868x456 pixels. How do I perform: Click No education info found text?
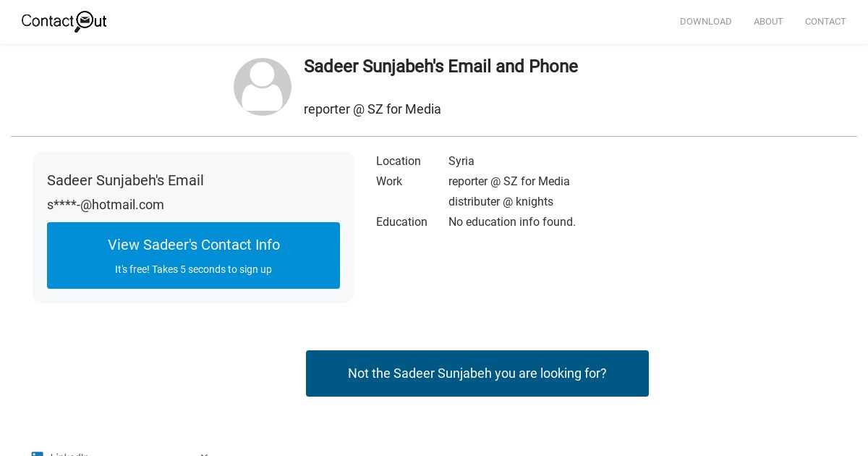point(512,222)
